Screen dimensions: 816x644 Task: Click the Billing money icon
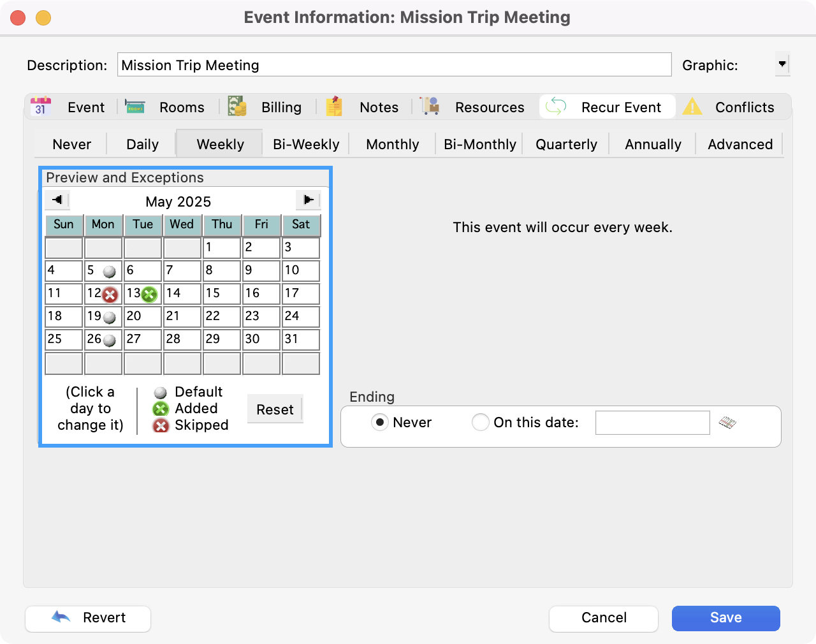pyautogui.click(x=237, y=106)
